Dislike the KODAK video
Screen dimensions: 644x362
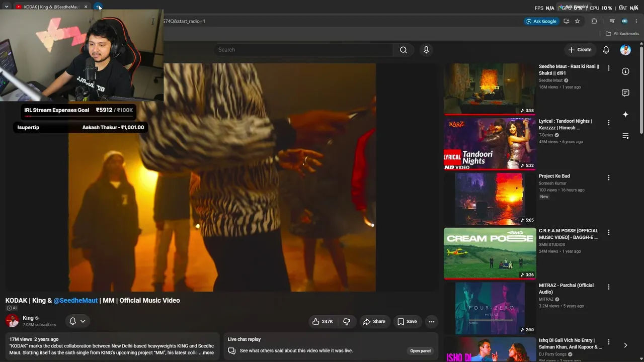click(347, 322)
